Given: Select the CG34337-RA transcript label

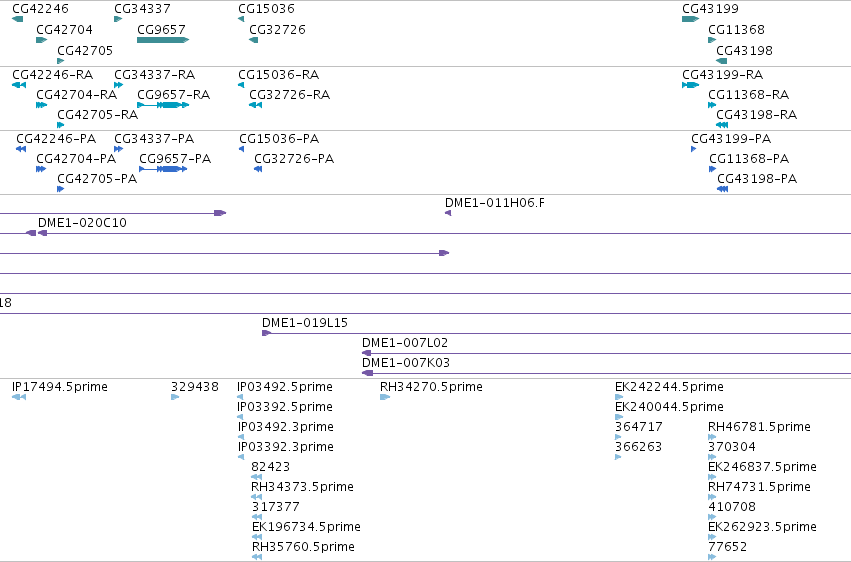Looking at the screenshot, I should click(x=154, y=74).
